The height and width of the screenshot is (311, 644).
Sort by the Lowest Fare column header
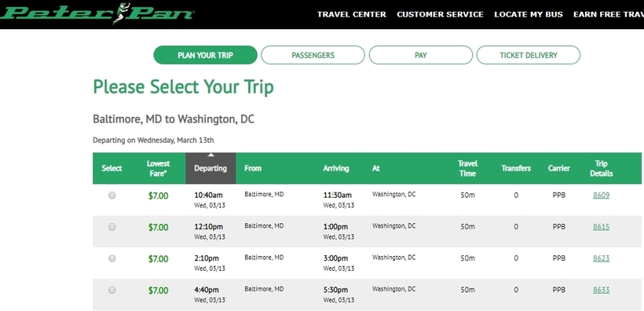tap(158, 168)
